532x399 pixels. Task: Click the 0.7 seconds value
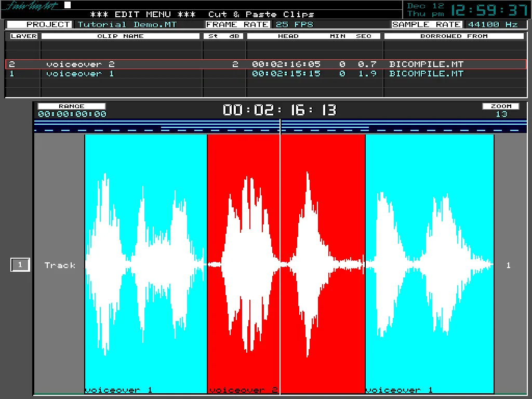367,64
